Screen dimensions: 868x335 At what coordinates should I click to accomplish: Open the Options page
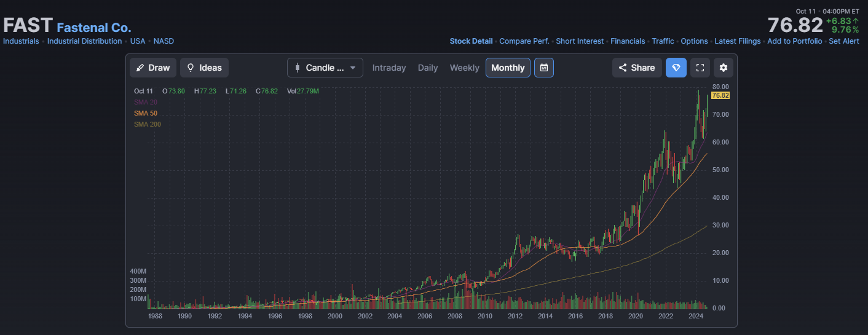(694, 41)
